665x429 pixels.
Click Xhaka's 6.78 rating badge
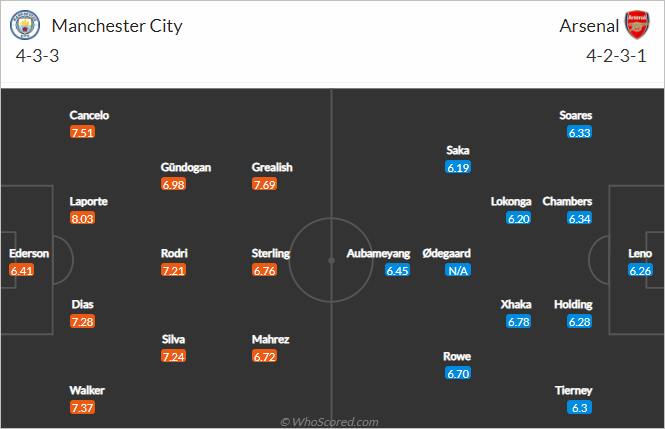coord(518,321)
